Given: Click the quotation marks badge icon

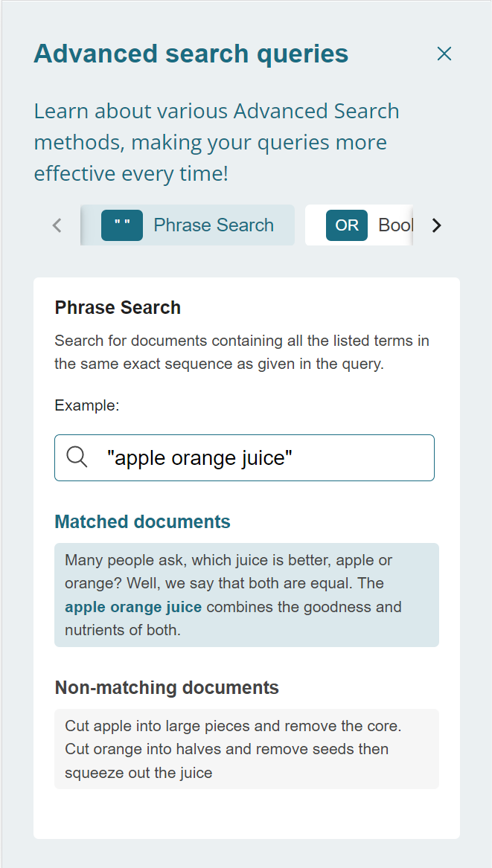Looking at the screenshot, I should (x=122, y=225).
